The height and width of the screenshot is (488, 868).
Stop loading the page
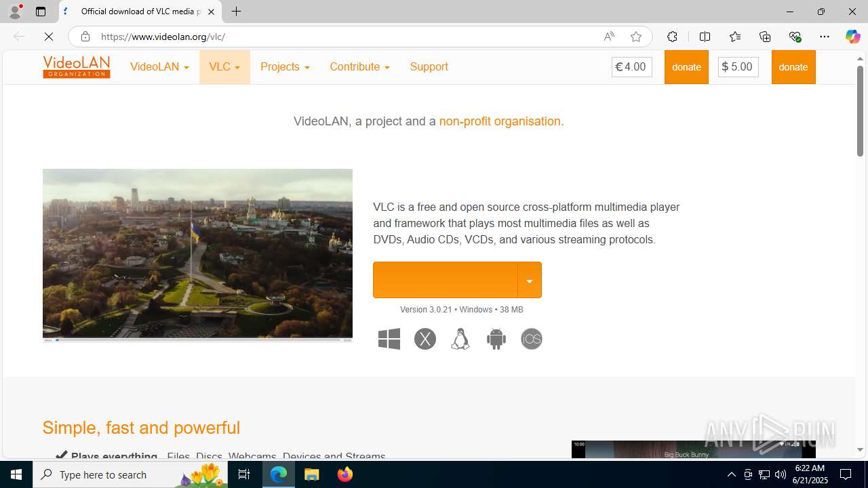(x=49, y=37)
